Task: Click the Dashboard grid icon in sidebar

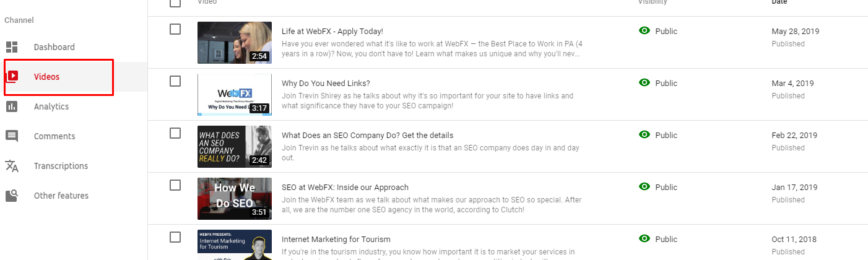Action: pyautogui.click(x=12, y=47)
